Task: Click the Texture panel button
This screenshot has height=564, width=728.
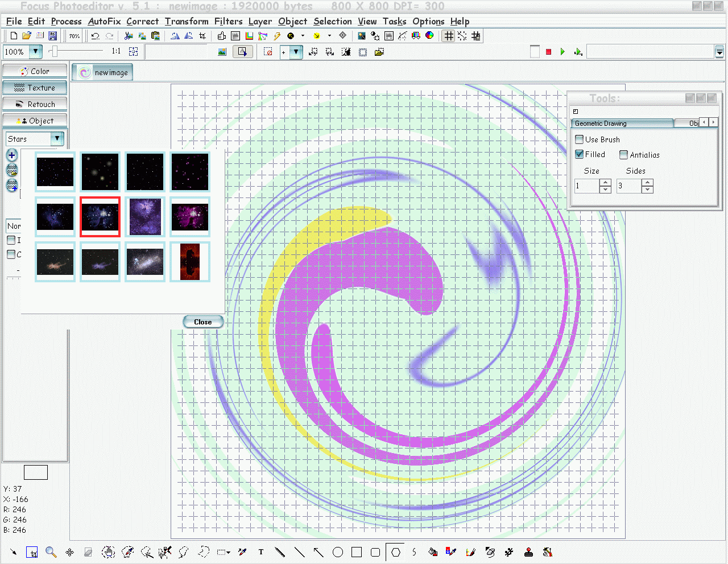Action: click(35, 88)
